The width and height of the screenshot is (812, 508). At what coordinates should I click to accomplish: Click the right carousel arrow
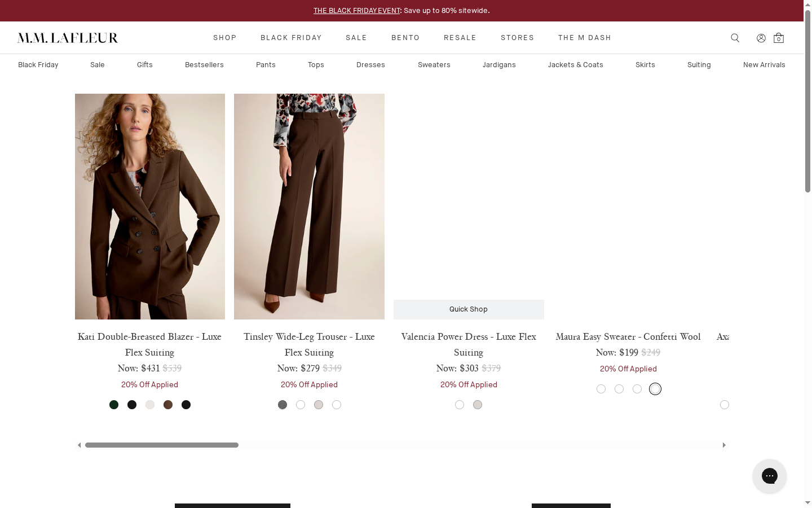click(724, 445)
